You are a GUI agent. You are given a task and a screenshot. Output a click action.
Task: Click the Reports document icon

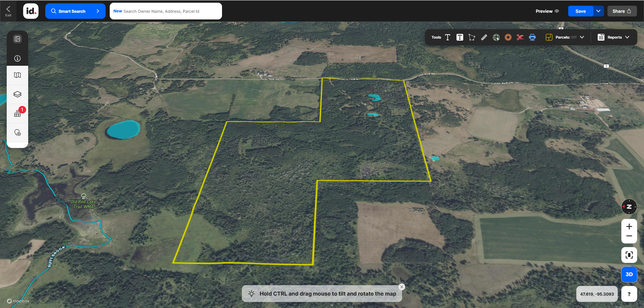[x=601, y=37]
